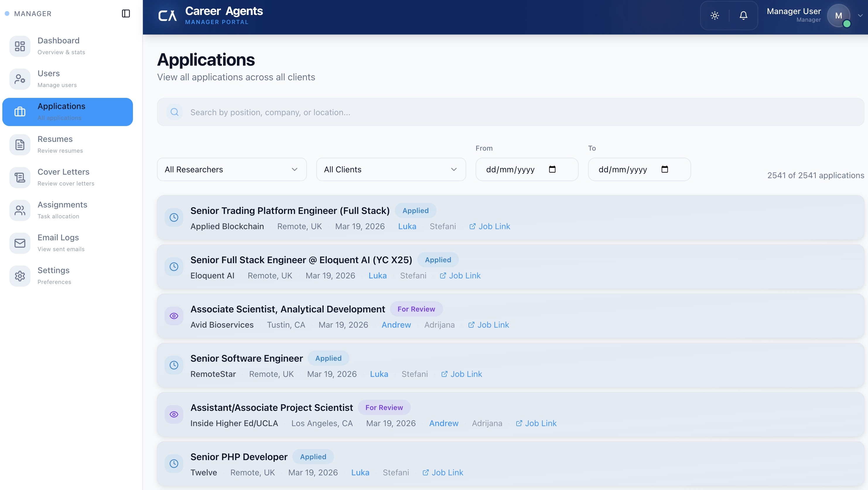Expand the All Researchers dropdown
The image size is (868, 490).
[x=232, y=169]
